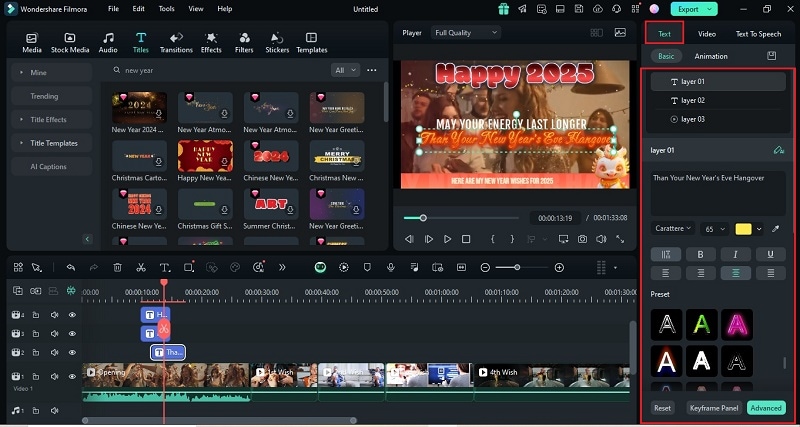The width and height of the screenshot is (800, 427).
Task: Click the crop icon in timeline toolbar
Action: (188, 267)
